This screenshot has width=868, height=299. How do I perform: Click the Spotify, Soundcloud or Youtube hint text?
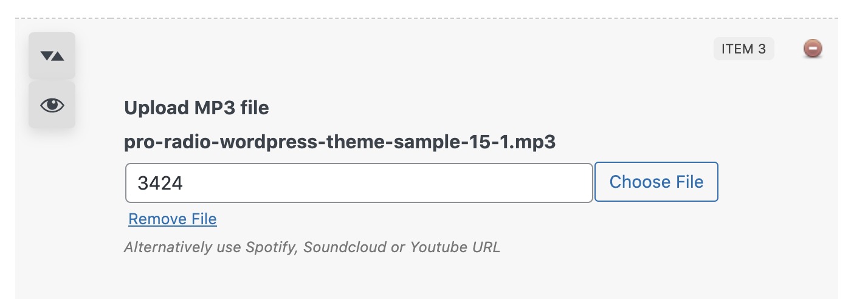pos(312,247)
